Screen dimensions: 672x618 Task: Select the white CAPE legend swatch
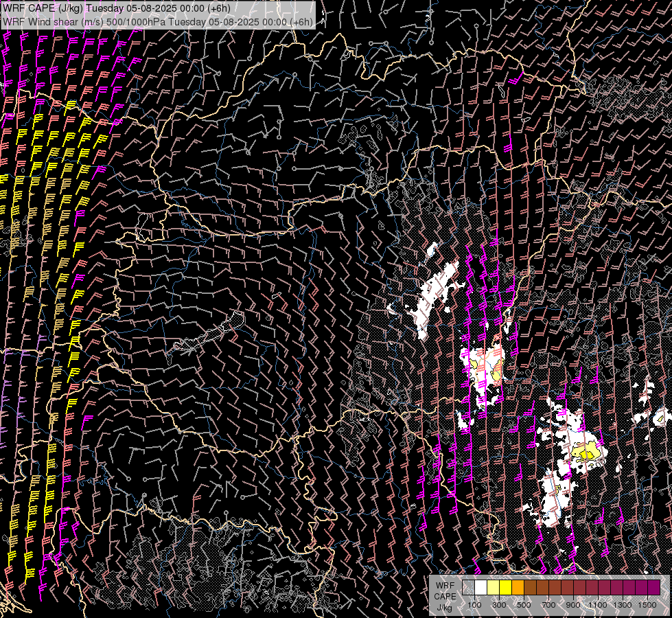point(481,587)
